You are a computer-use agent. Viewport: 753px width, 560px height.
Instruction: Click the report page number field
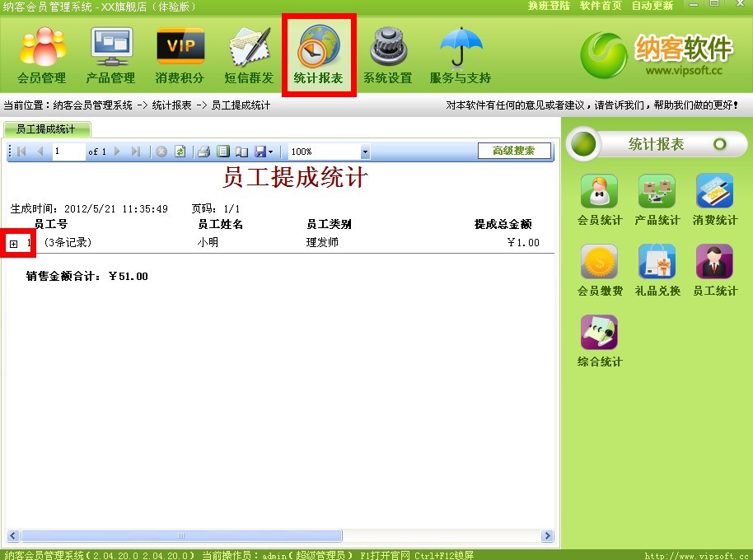pyautogui.click(x=68, y=152)
